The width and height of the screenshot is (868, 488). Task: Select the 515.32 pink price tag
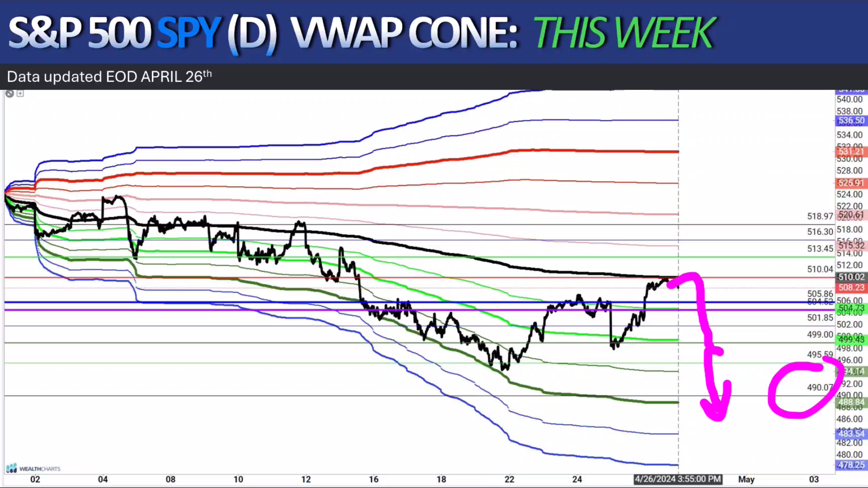click(851, 245)
